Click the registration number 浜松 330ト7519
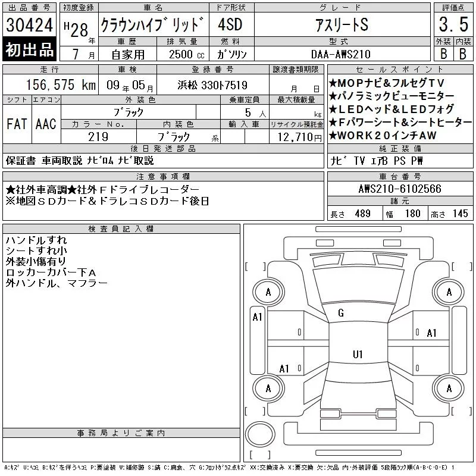Image resolution: width=476 pixels, height=476 pixels. 213,85
